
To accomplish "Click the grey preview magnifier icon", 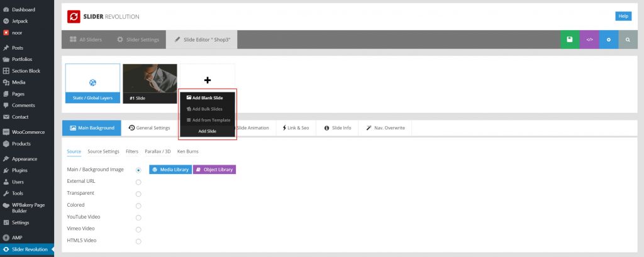I will pyautogui.click(x=628, y=40).
